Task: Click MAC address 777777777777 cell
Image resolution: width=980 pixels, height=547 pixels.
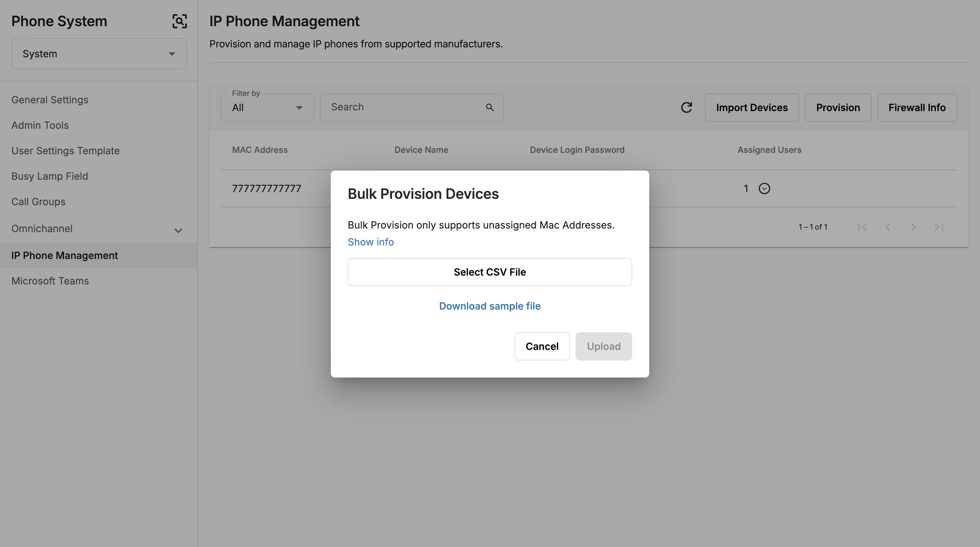Action: (267, 189)
